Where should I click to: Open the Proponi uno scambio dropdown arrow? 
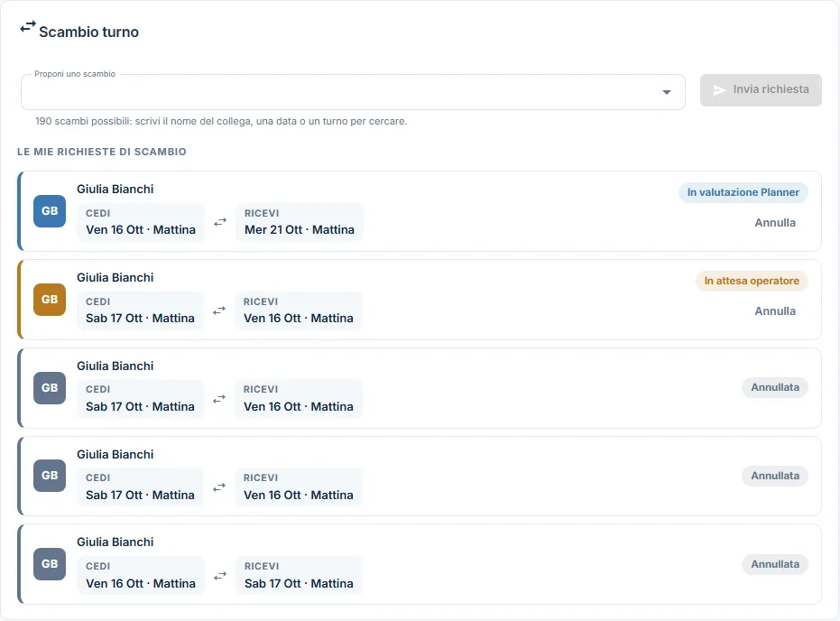pos(667,92)
